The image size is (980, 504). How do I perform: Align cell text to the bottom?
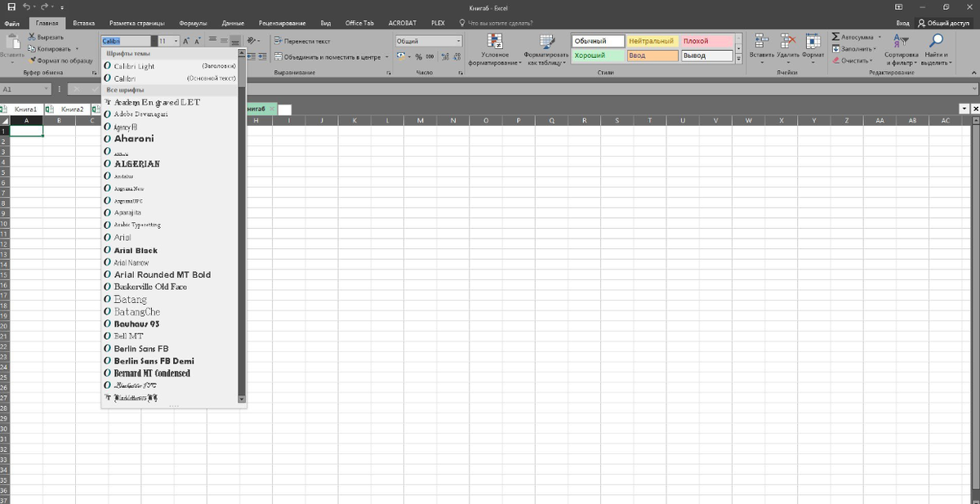tap(235, 40)
